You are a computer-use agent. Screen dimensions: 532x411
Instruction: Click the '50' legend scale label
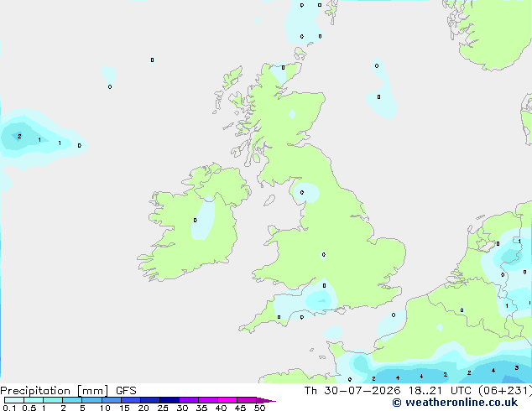click(259, 408)
